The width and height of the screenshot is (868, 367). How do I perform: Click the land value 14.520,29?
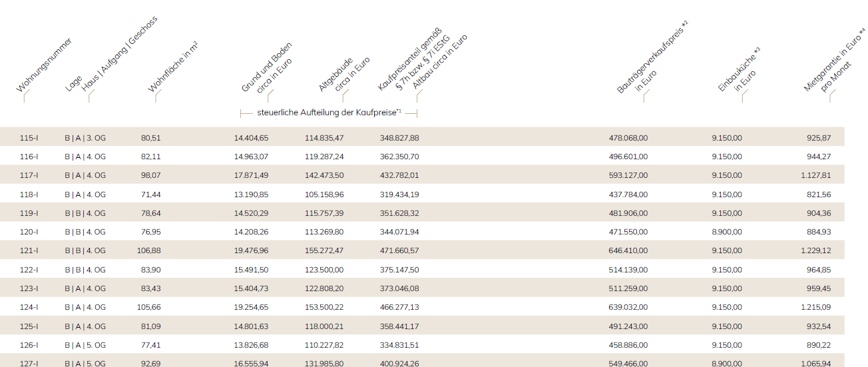251,213
